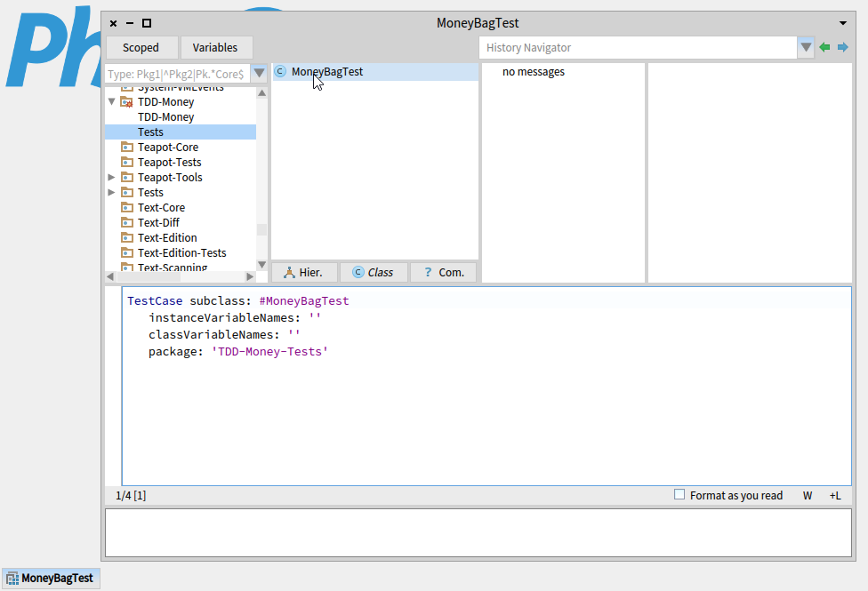Click the bottom empty text pane

point(478,532)
